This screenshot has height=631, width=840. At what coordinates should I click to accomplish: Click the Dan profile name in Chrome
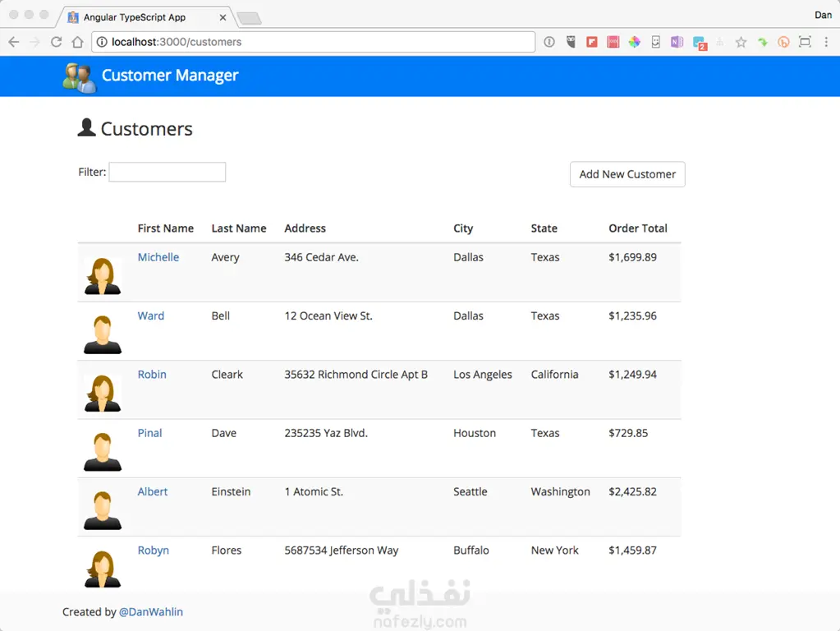pyautogui.click(x=823, y=15)
